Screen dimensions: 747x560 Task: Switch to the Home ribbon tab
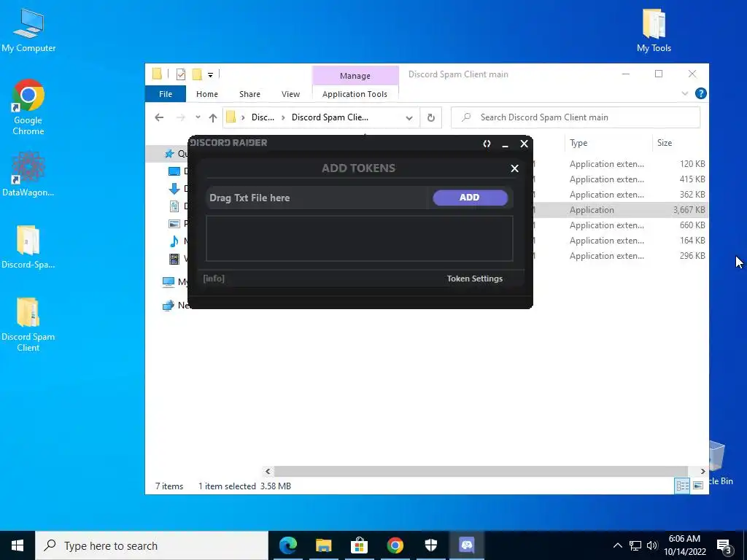click(206, 94)
